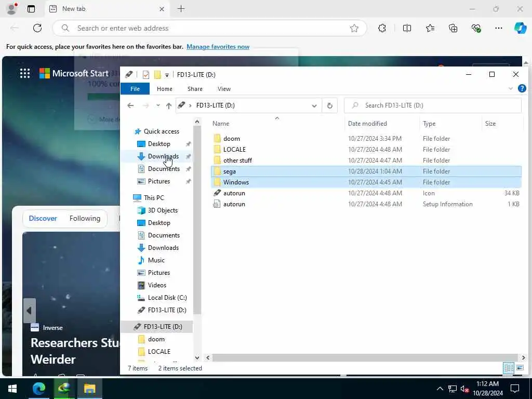Open Music in navigation pane

pyautogui.click(x=156, y=260)
